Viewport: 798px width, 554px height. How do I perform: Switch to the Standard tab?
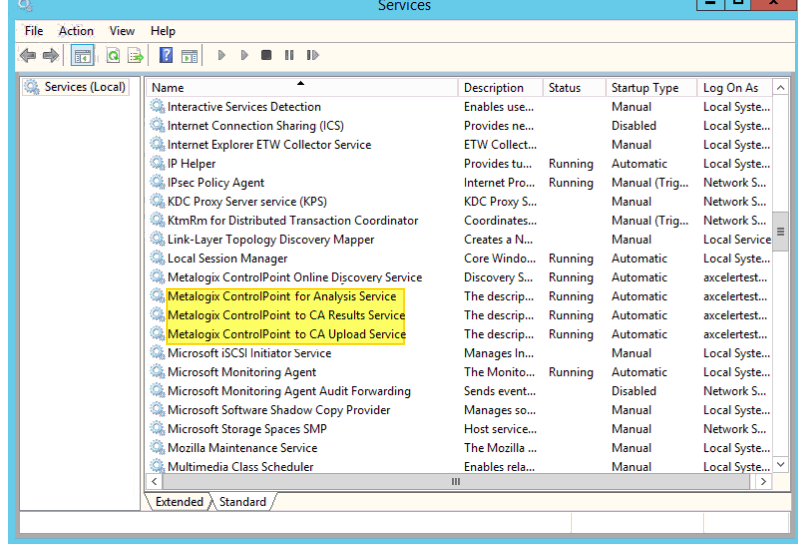coord(243,502)
